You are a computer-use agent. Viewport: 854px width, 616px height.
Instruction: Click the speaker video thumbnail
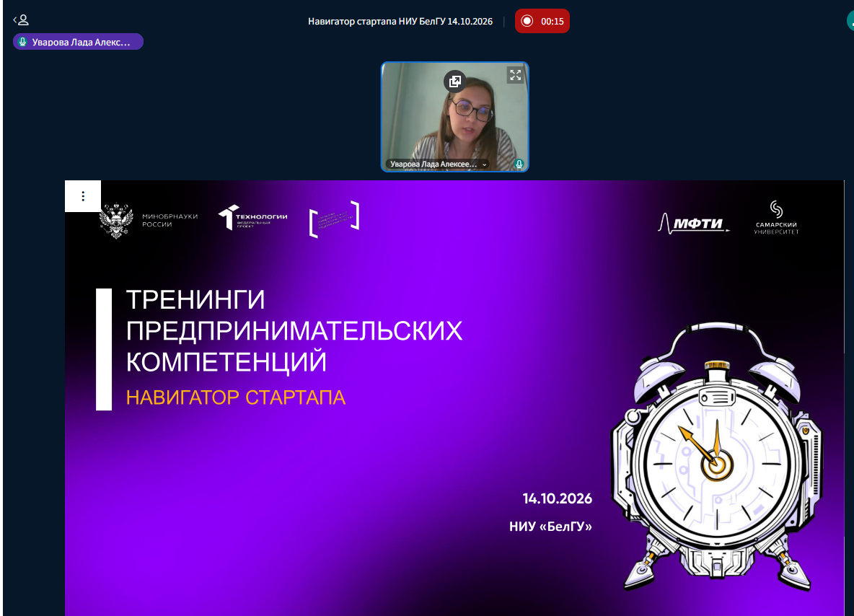[x=455, y=117]
